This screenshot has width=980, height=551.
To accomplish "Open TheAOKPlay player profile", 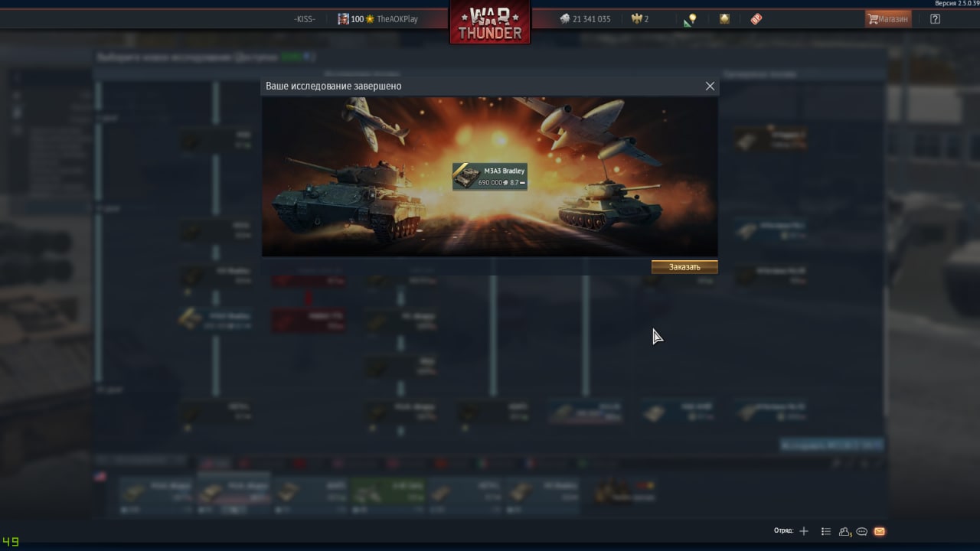I will point(397,19).
